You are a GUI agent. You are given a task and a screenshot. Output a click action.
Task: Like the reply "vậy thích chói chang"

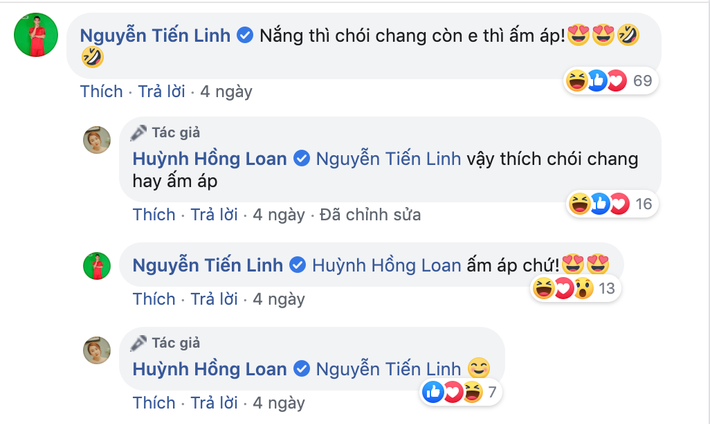154,214
